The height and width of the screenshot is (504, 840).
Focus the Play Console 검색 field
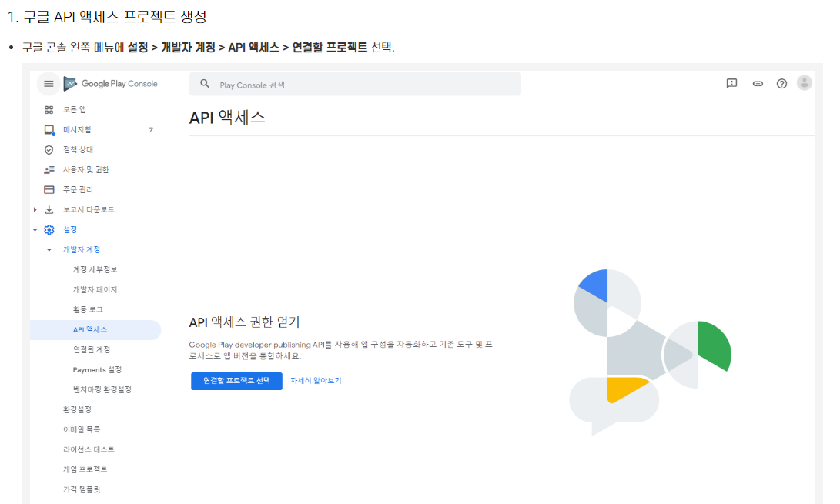(x=355, y=84)
